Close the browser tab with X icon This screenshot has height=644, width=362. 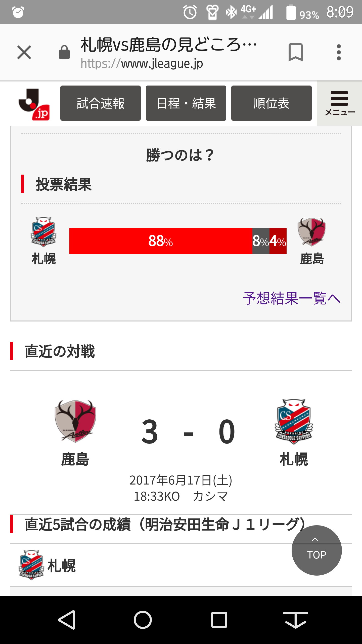[x=24, y=52]
